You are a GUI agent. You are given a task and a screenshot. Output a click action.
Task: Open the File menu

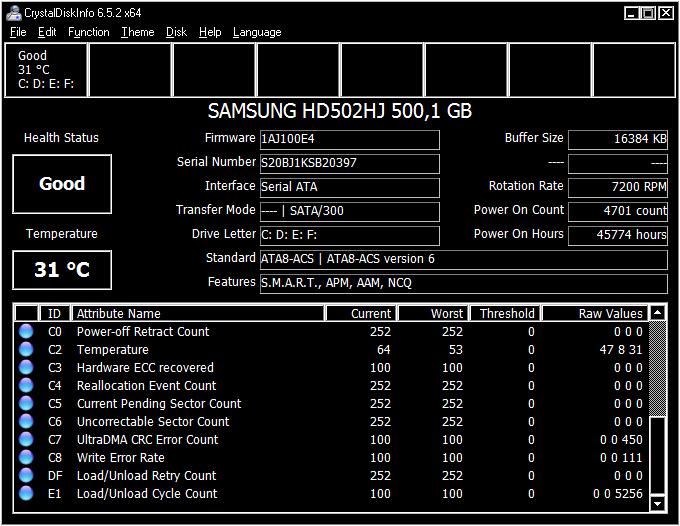[x=18, y=32]
